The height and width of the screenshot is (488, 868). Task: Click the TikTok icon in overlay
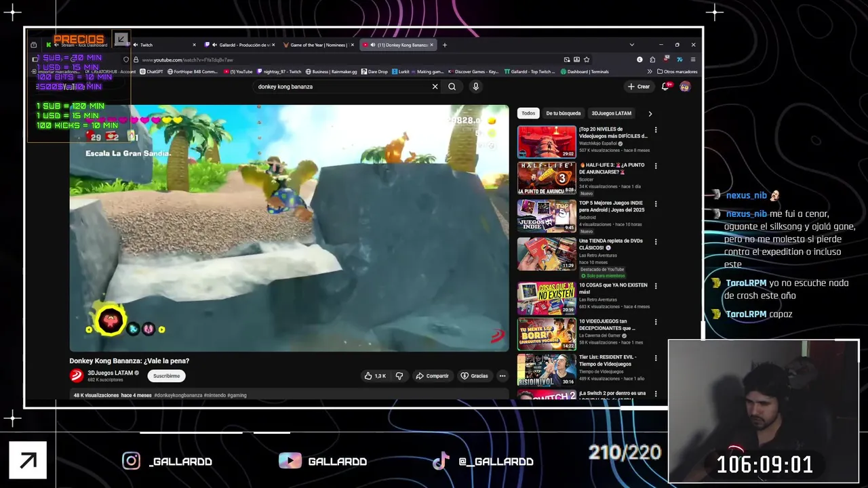441,461
